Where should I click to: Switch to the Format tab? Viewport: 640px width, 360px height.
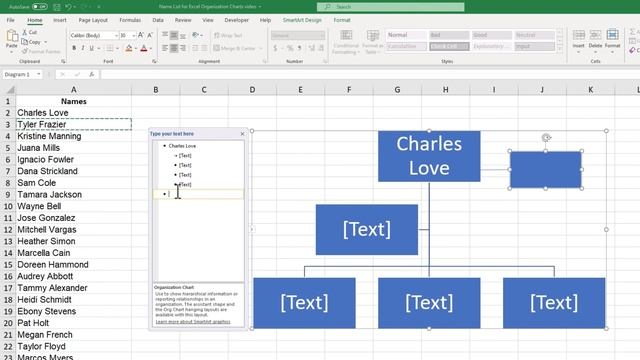click(342, 20)
